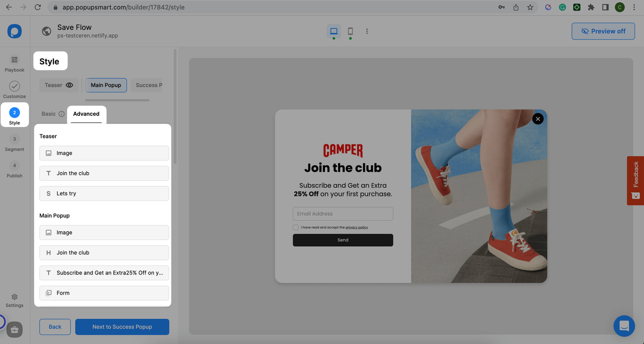
Task: Switch to mobile preview icon
Action: pyautogui.click(x=350, y=31)
